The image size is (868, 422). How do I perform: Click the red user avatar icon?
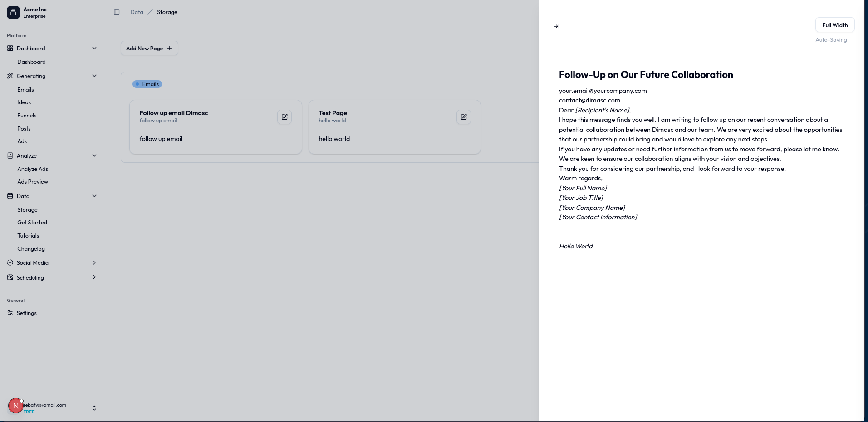tap(15, 406)
